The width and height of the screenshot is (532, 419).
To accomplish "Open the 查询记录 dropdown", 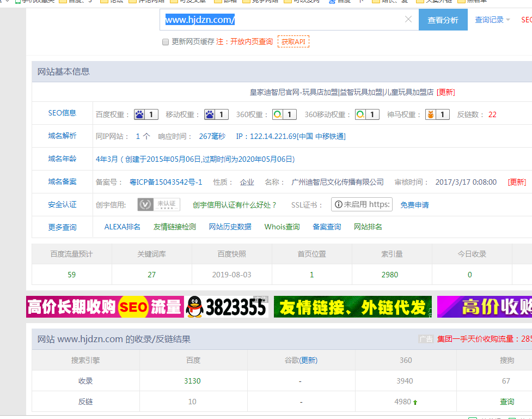I will click(492, 20).
